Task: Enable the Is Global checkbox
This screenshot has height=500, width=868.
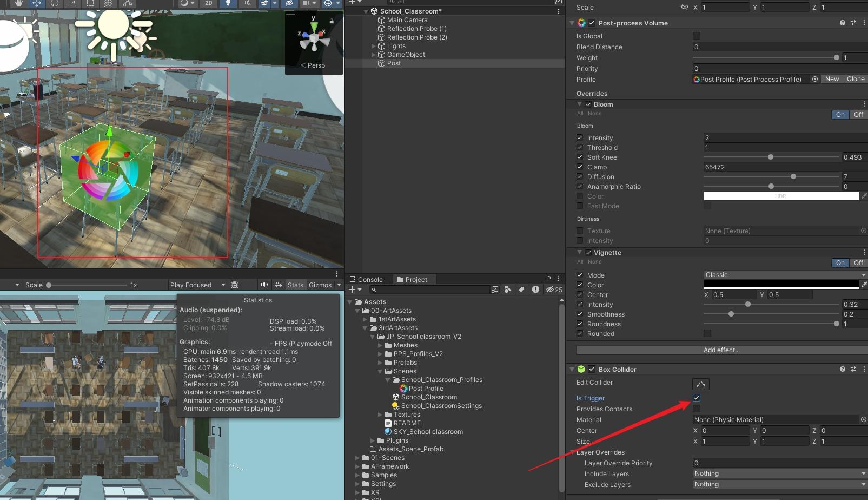Action: pyautogui.click(x=697, y=36)
